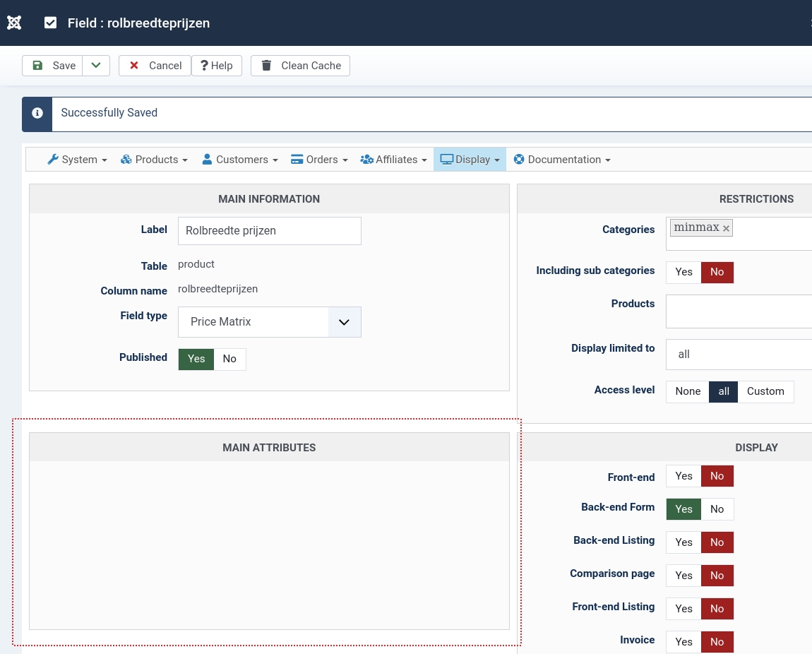
Task: Remove the minmax category tag
Action: click(x=726, y=228)
